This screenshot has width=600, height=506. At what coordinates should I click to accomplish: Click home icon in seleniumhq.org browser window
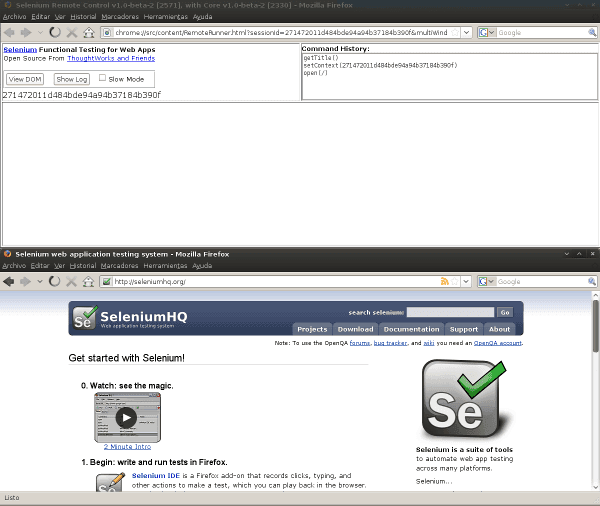88,282
